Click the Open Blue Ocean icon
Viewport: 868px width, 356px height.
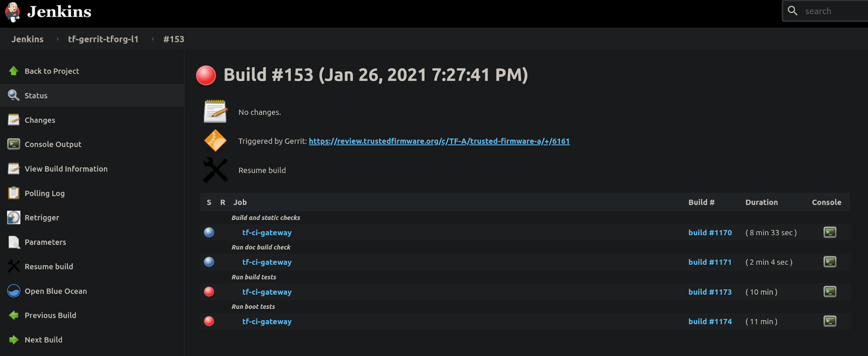[x=13, y=291]
